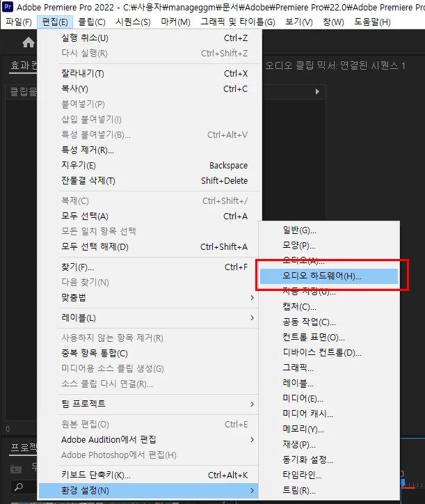Open the 시퀀스(S) menu
425x504 pixels.
133,22
